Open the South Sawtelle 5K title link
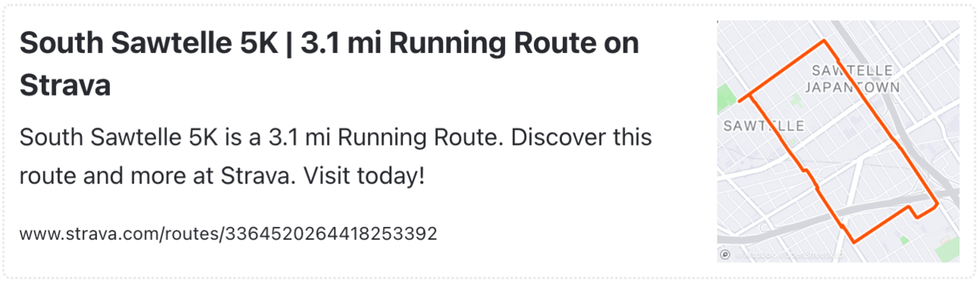 click(x=329, y=64)
